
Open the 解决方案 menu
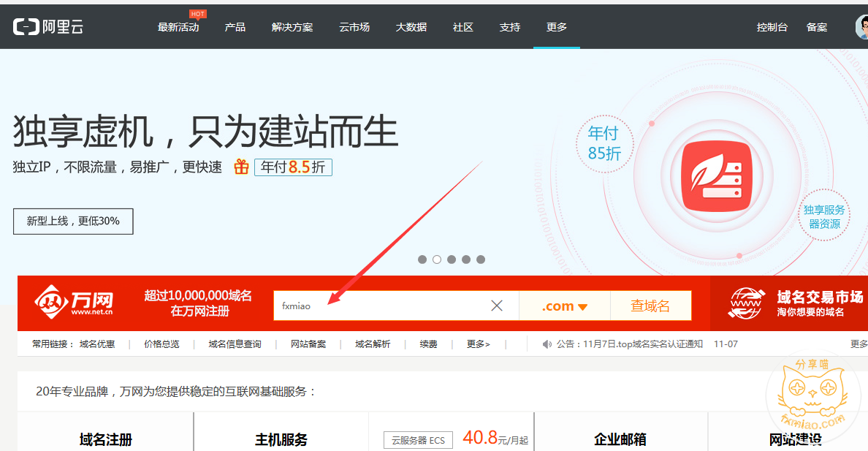292,27
